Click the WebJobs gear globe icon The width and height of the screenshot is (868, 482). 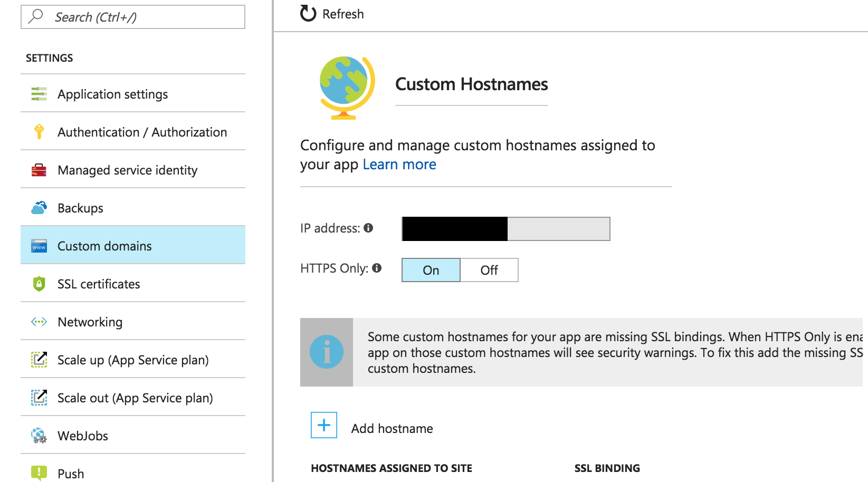(39, 436)
